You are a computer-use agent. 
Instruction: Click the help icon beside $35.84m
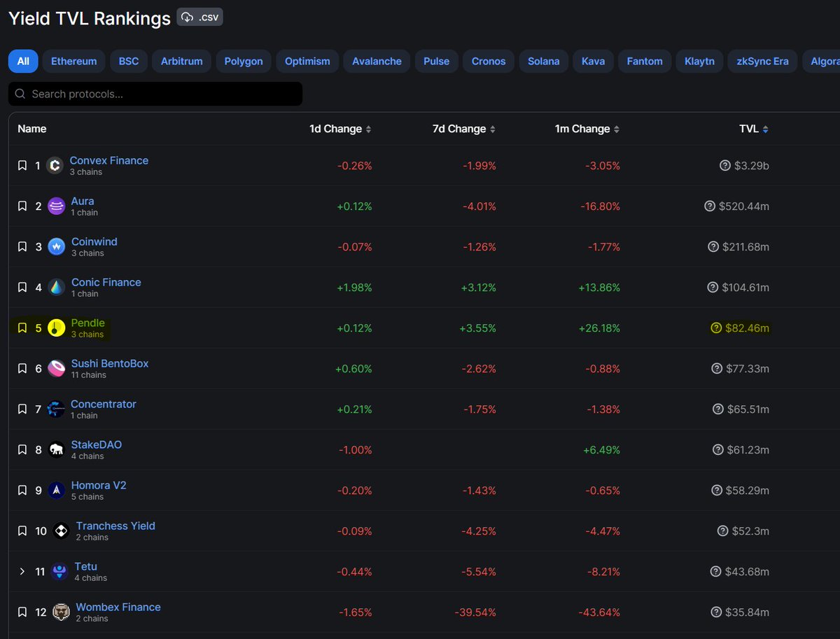pos(716,612)
